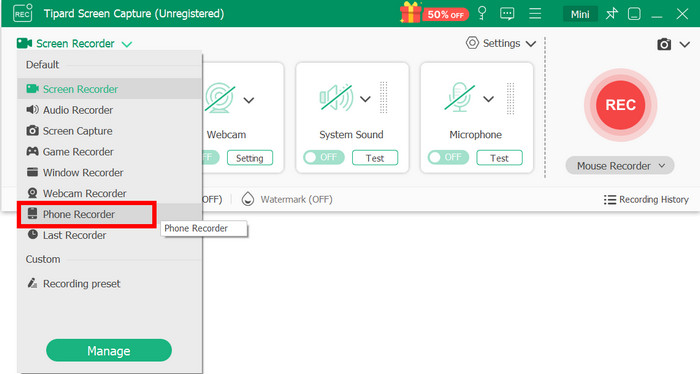This screenshot has width=700, height=374.
Task: Click the crossed-out system sound speaker icon
Action: coord(337,98)
